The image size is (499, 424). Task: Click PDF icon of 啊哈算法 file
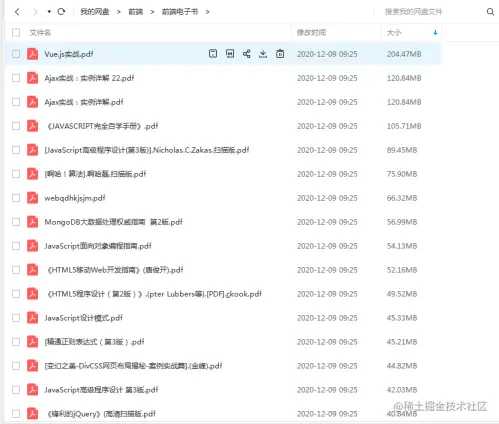[x=32, y=174]
